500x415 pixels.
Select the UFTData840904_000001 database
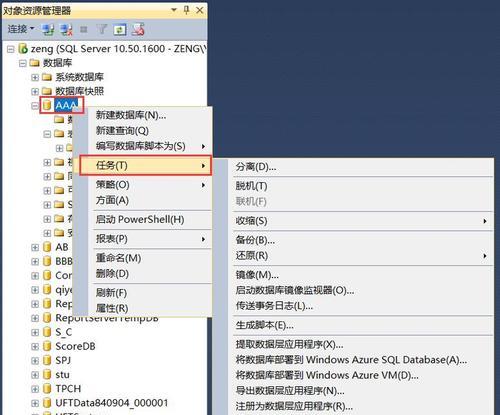(112, 403)
